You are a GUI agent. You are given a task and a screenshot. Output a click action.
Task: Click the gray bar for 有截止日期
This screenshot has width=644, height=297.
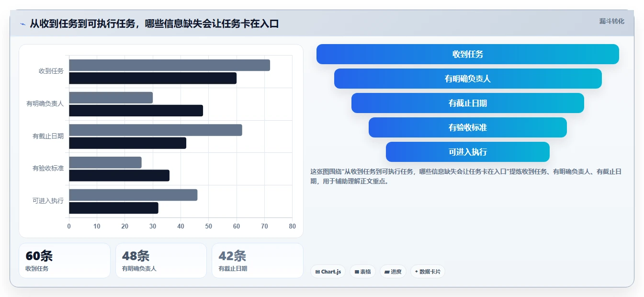156,130
